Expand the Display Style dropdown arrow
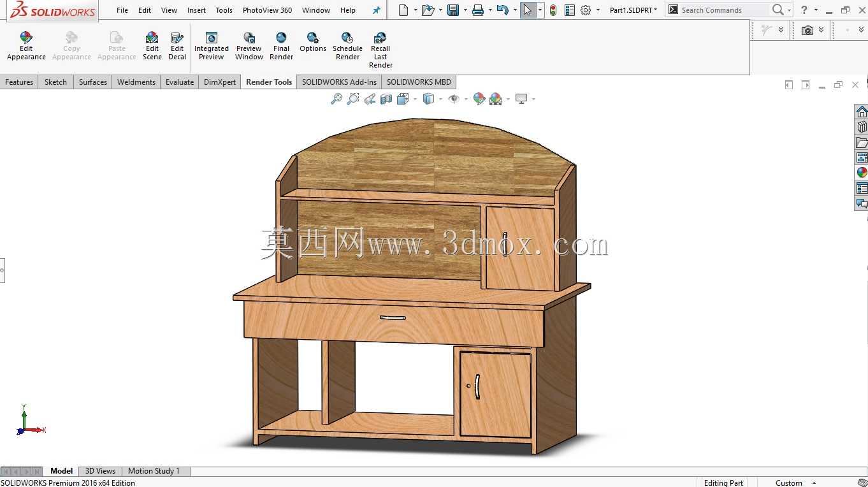 pos(440,99)
